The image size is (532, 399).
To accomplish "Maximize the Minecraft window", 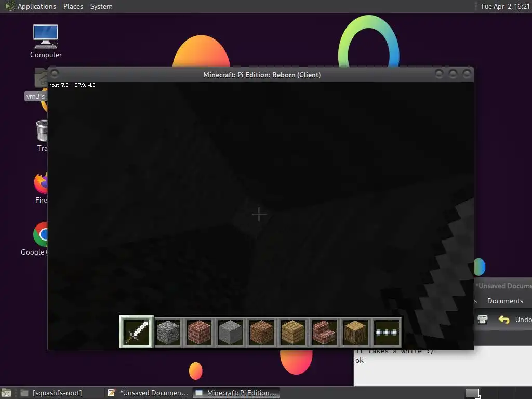I will click(453, 74).
